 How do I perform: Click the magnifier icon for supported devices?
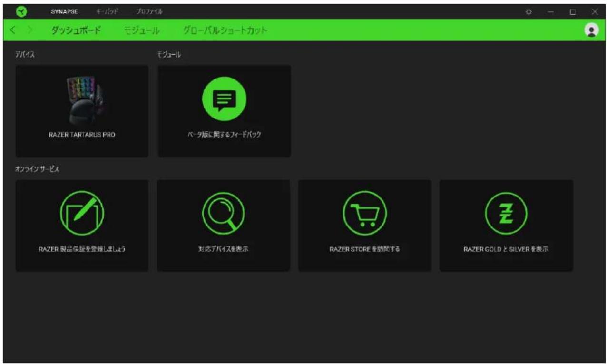[223, 212]
